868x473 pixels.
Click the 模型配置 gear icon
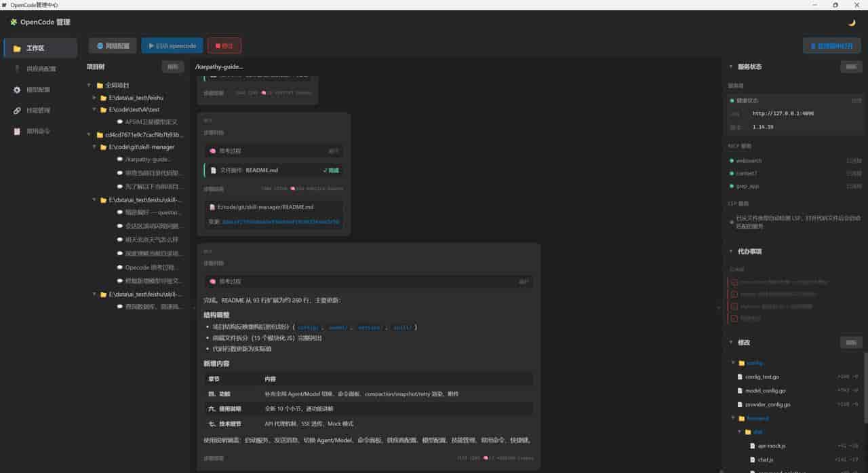tap(17, 90)
